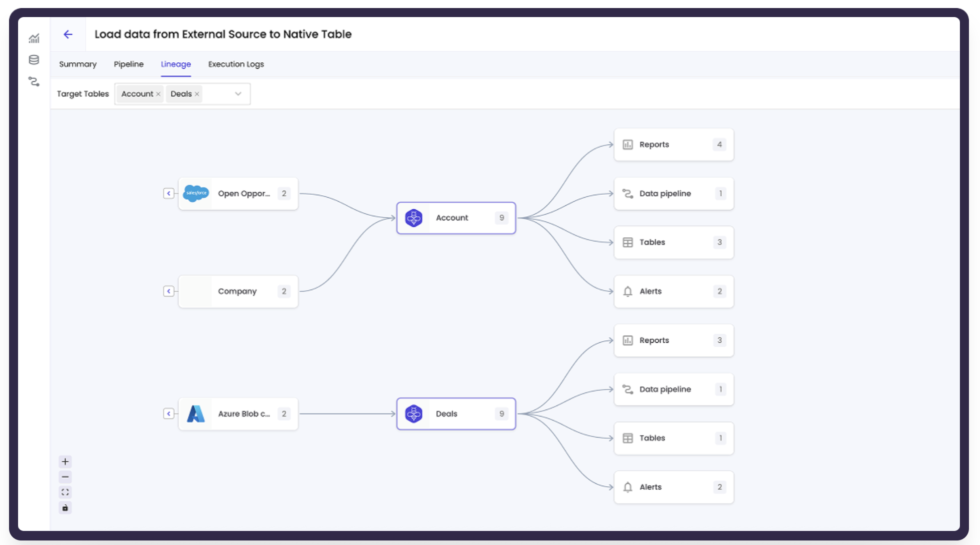980x545 pixels.
Task: Select the Deals table node
Action: (456, 414)
